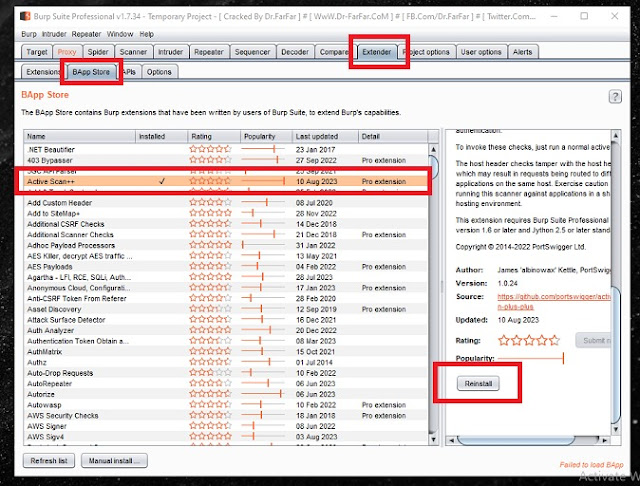The height and width of the screenshot is (486, 640).
Task: Open the Extensions sub-tab
Action: (43, 72)
